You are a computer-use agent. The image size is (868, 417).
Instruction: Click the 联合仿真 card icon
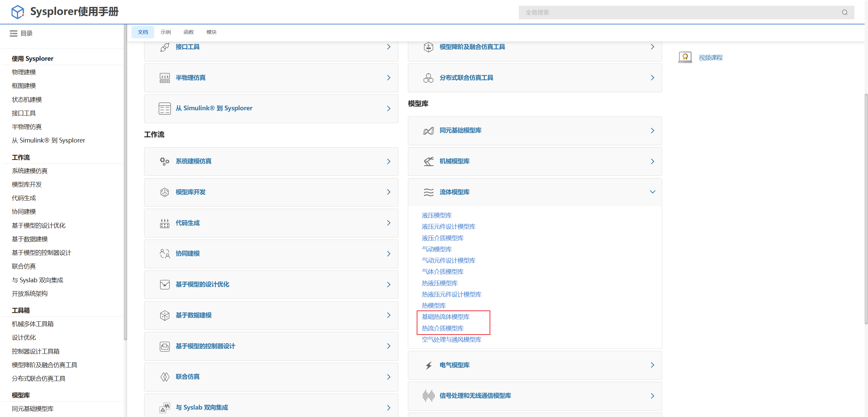tap(165, 377)
